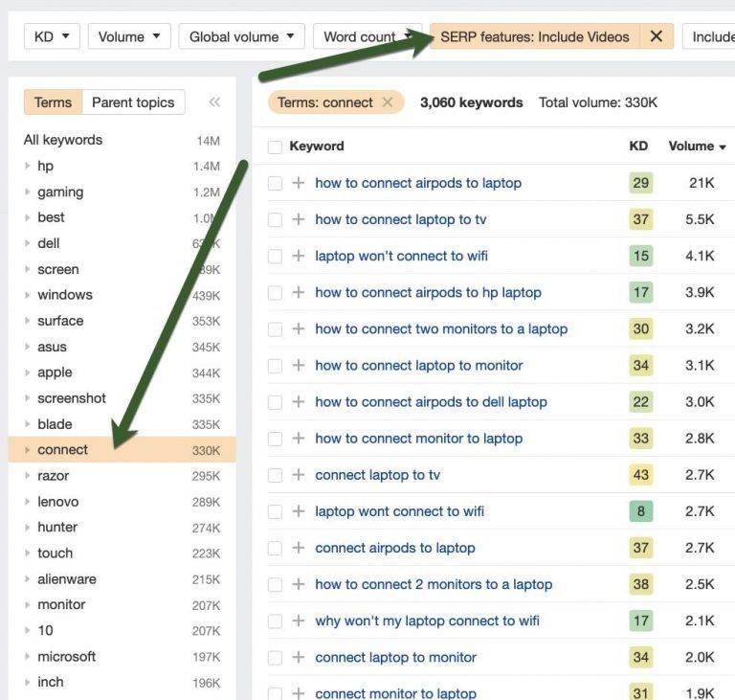Click plus icon beside 'connect laptop to monitor'
This screenshot has width=735, height=700.
299,657
